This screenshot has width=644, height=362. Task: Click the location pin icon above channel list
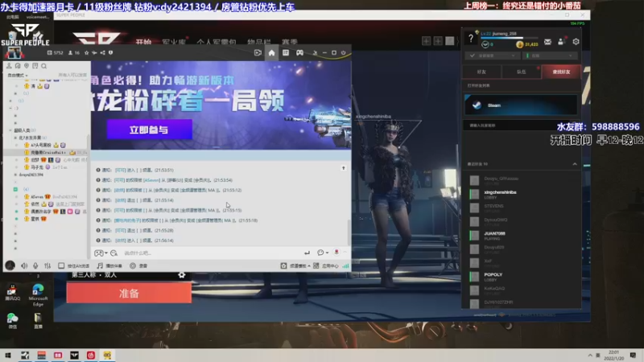pos(27,66)
